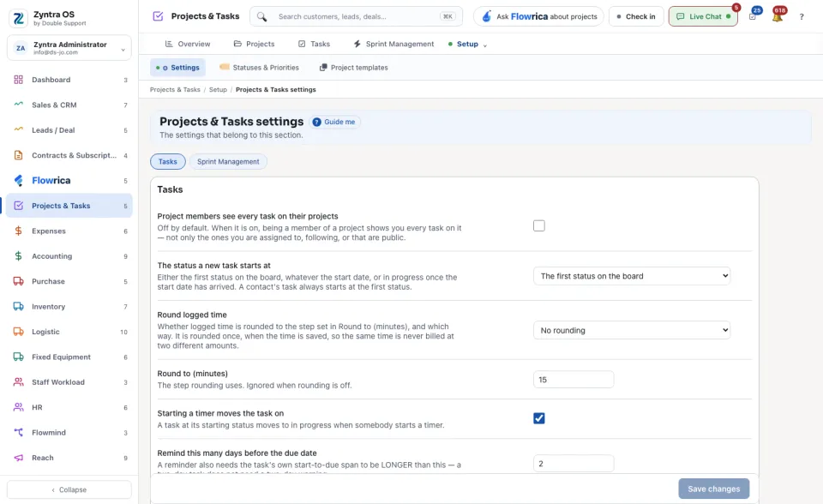Click the Zyntra OS logo icon
This screenshot has width=823, height=504.
click(18, 18)
